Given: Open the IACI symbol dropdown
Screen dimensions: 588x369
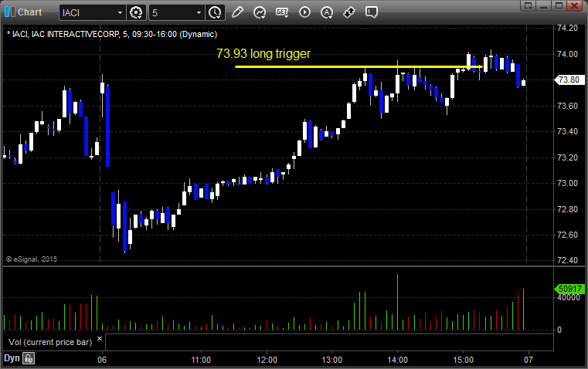Looking at the screenshot, I should coord(120,12).
